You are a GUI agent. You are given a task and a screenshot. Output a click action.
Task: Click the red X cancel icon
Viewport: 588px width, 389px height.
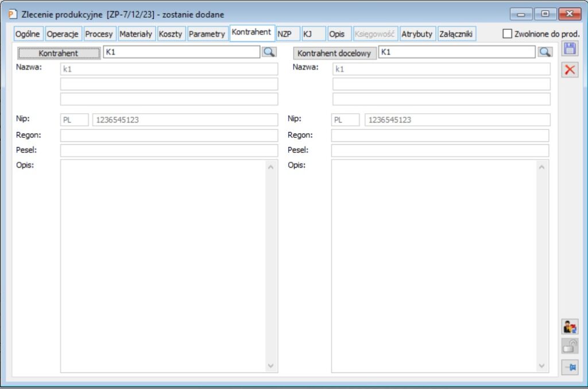coord(569,70)
